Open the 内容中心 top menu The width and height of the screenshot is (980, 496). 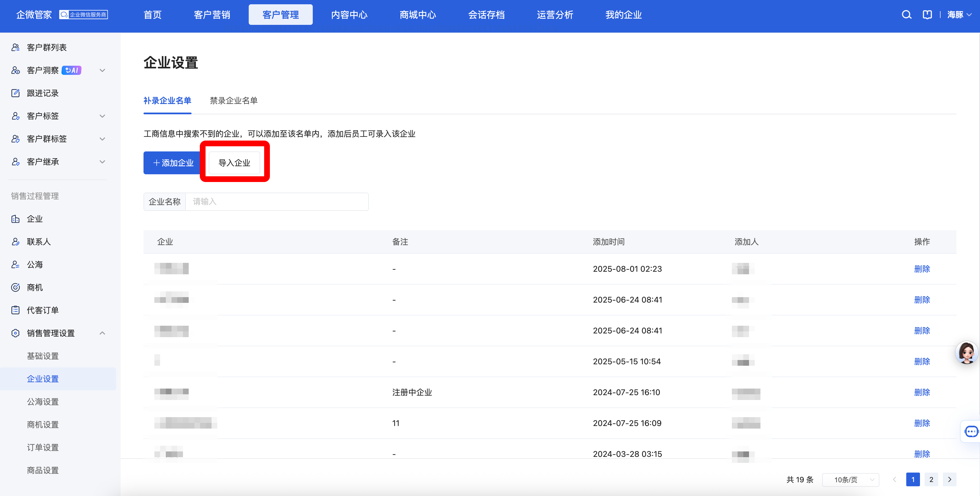pos(349,15)
